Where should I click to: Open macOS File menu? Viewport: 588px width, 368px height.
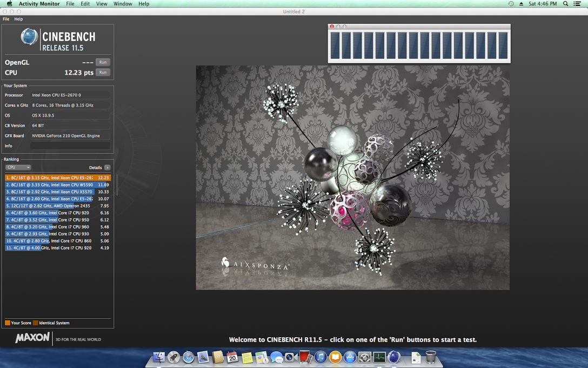(70, 3)
